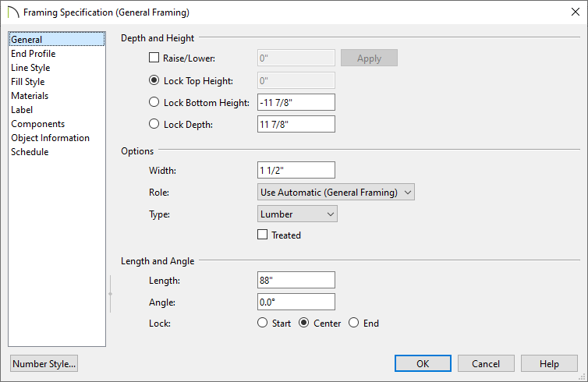The height and width of the screenshot is (382, 588).
Task: Select the Lock Bottom Height radio button
Action: (x=154, y=102)
